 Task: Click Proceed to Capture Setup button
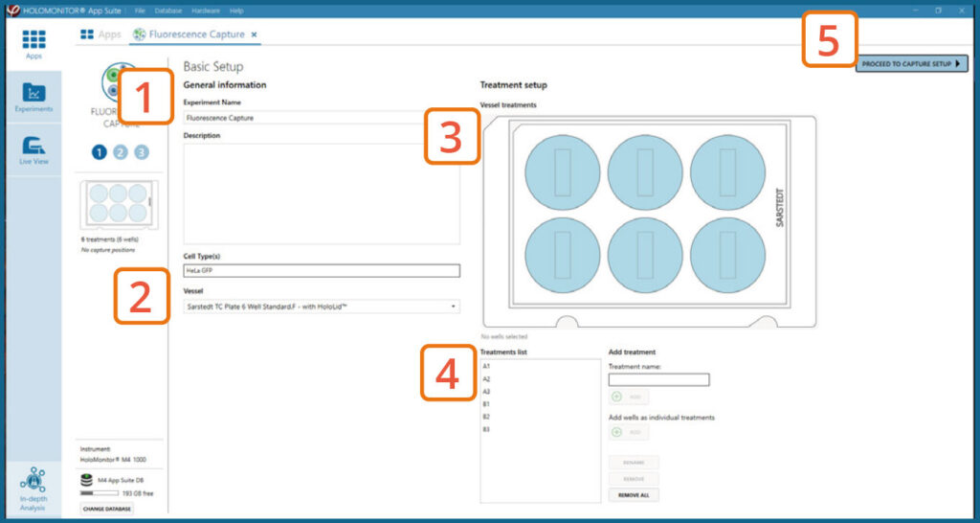911,64
